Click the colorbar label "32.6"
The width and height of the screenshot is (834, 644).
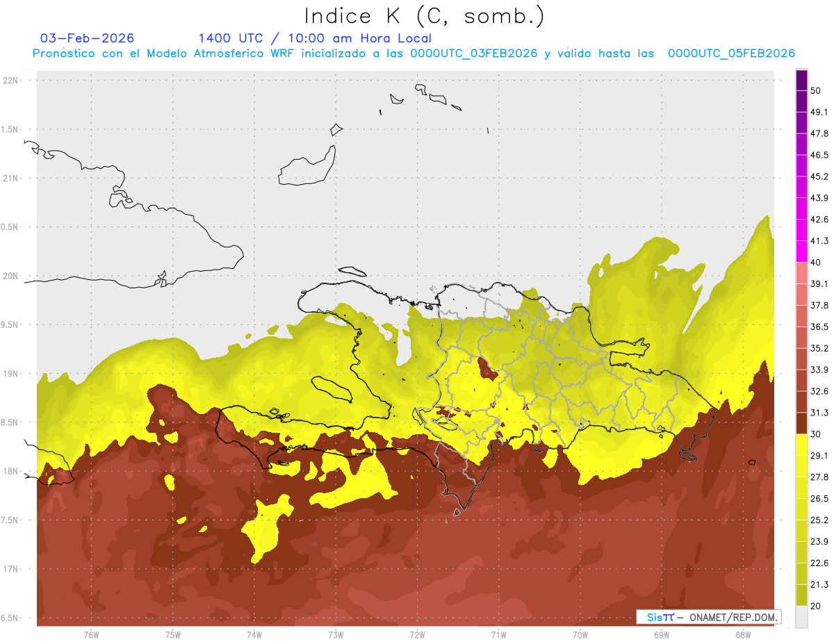[x=819, y=391]
